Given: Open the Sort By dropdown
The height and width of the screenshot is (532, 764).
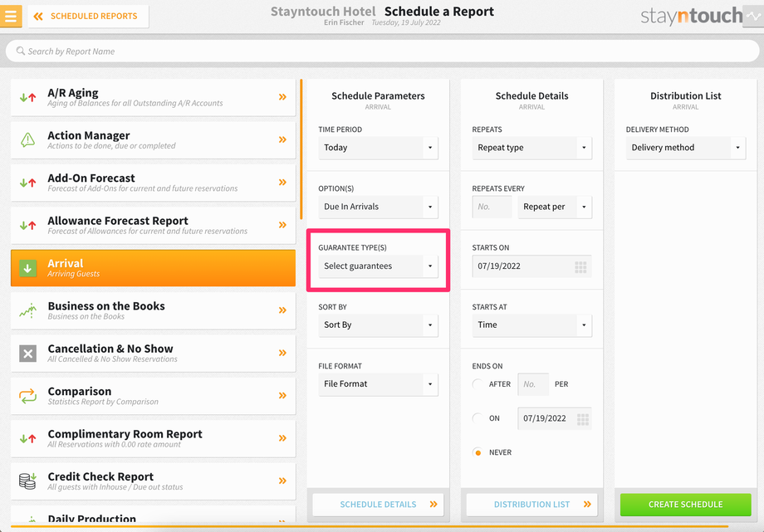Looking at the screenshot, I should [378, 325].
